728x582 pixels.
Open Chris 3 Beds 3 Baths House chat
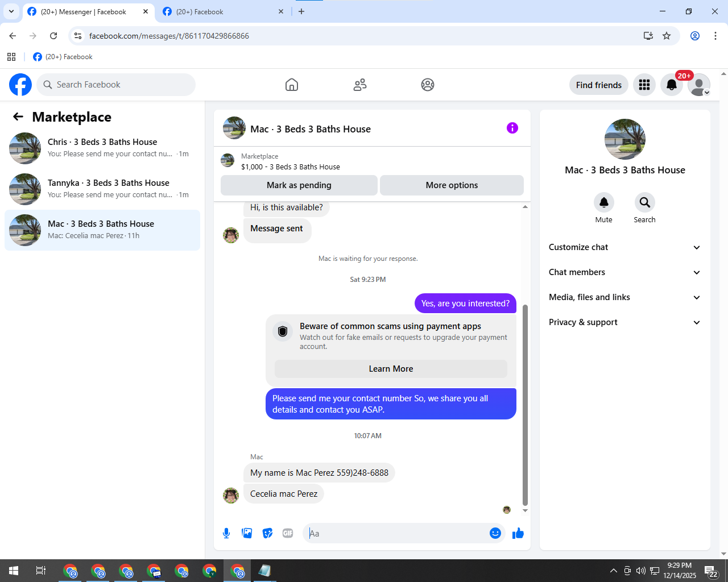click(102, 148)
